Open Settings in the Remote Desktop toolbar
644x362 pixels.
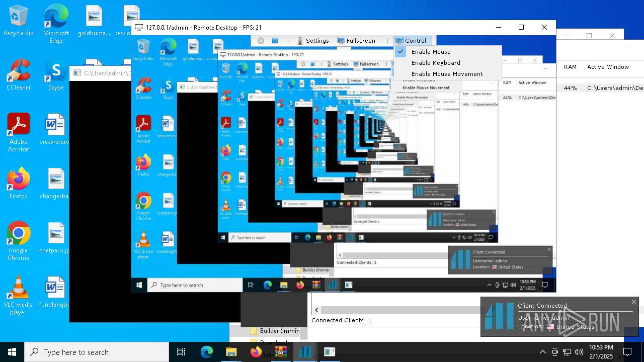coord(312,40)
